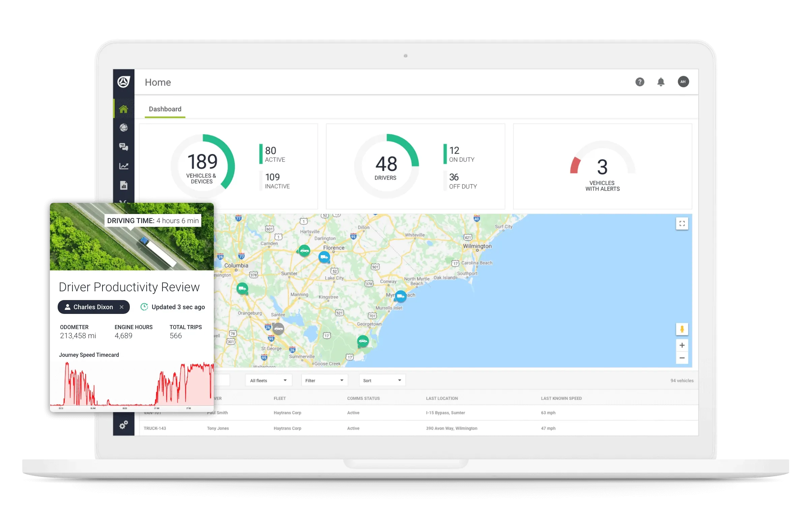Image resolution: width=812 pixels, height=509 pixels.
Task: Activate Street View with the pegman icon
Action: [682, 329]
